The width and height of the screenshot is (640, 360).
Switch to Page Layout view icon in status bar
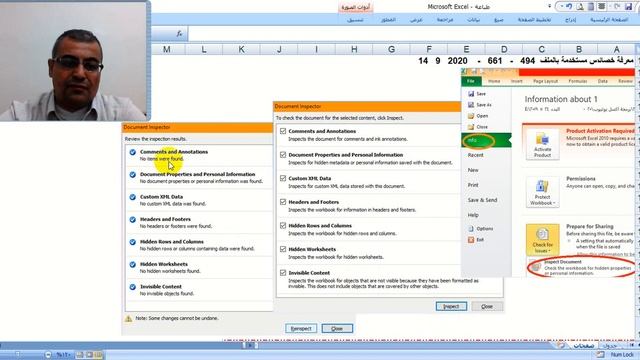click(x=89, y=355)
